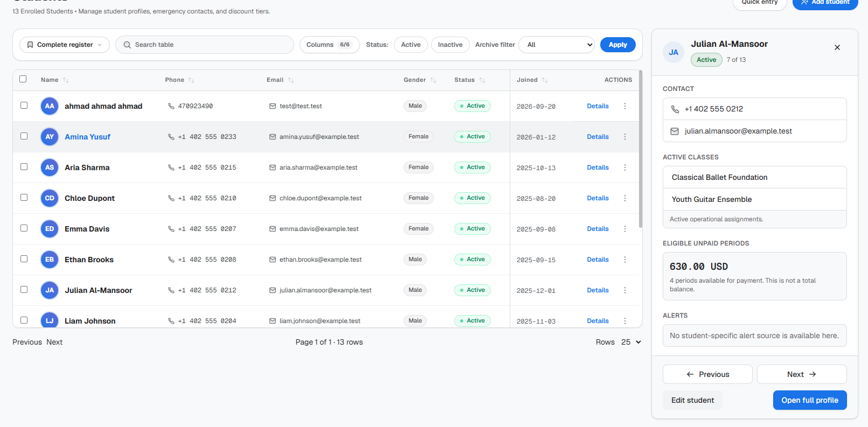Viewport: 868px width, 427px height.
Task: Focus the Search table input field
Action: coord(205,45)
